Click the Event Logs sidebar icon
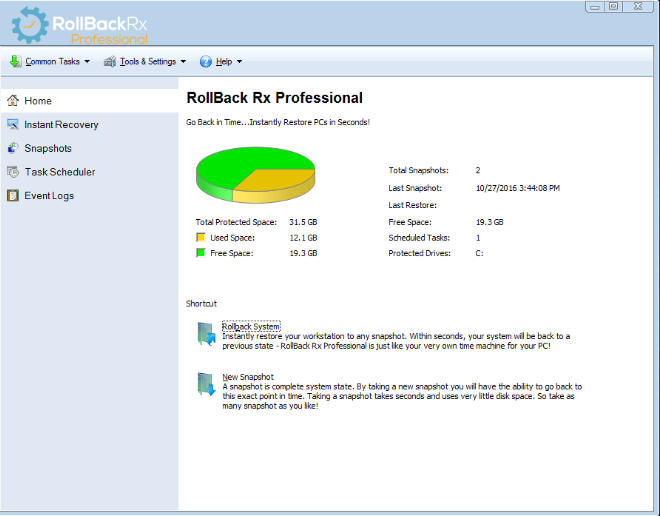 pyautogui.click(x=13, y=196)
